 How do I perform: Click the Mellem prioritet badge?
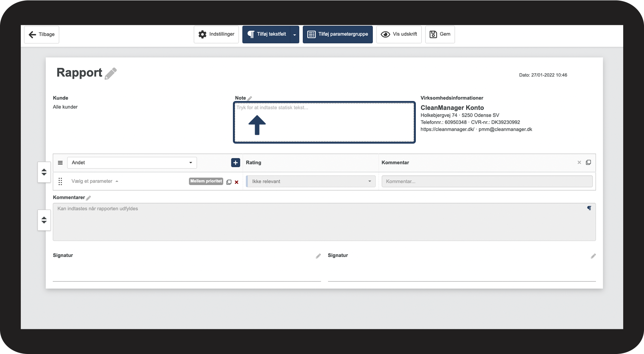pos(206,181)
